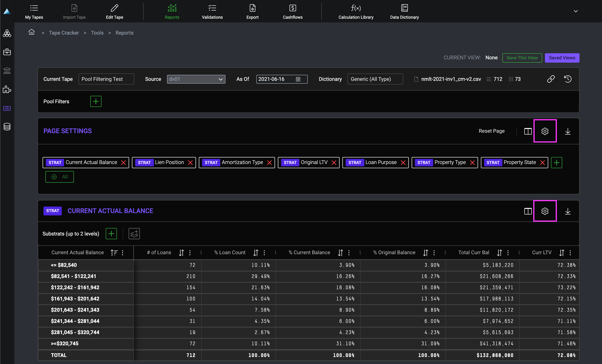Click the Save This View button

522,58
